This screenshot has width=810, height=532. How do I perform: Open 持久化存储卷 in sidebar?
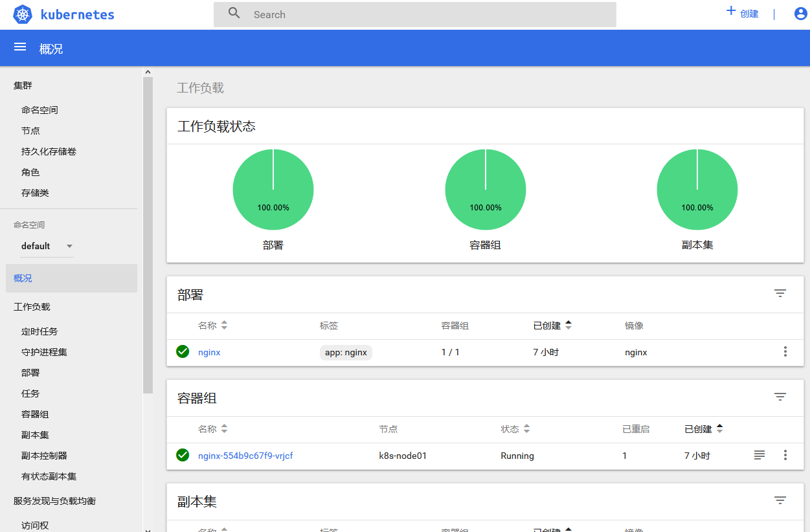click(49, 151)
